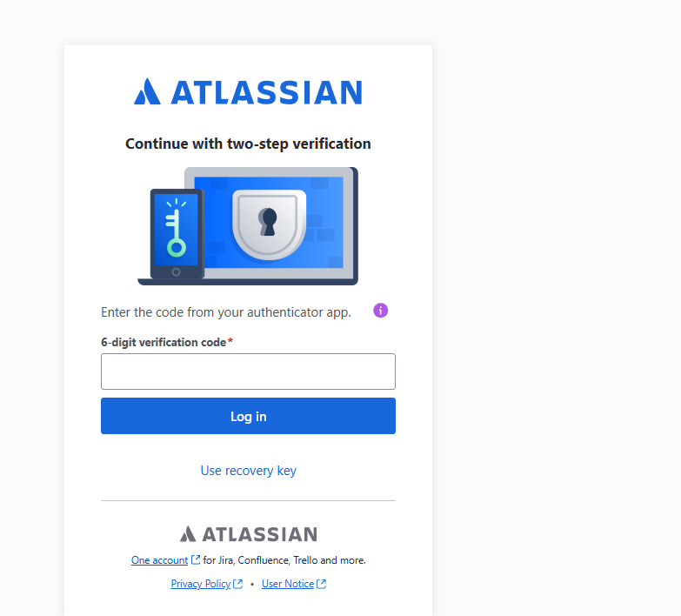Image resolution: width=681 pixels, height=616 pixels.
Task: Choose Use recovery key link
Action: tap(248, 471)
